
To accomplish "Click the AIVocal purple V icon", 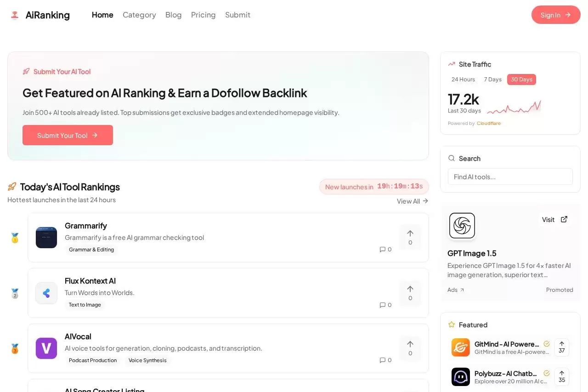I will (x=46, y=348).
